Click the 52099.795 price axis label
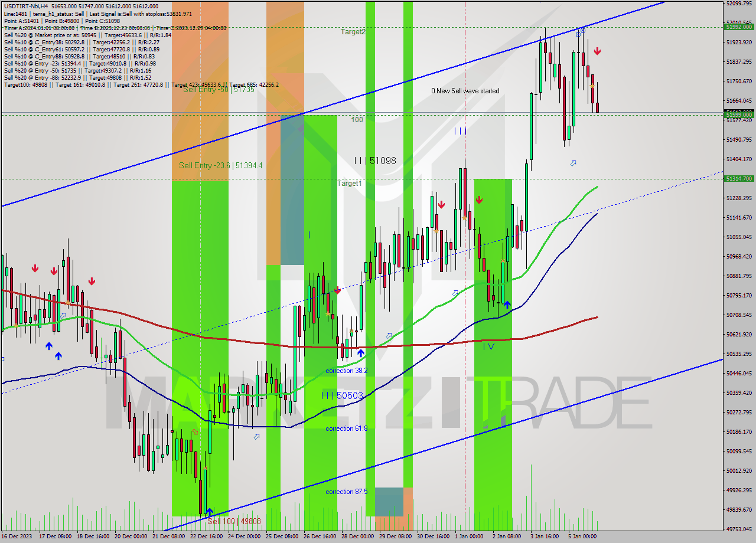The height and width of the screenshot is (543, 756). click(739, 3)
